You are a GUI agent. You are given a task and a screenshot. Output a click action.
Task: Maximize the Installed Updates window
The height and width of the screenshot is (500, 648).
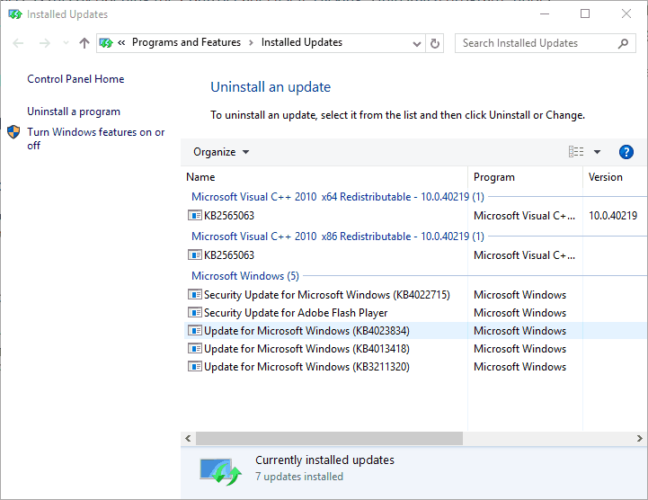click(585, 14)
